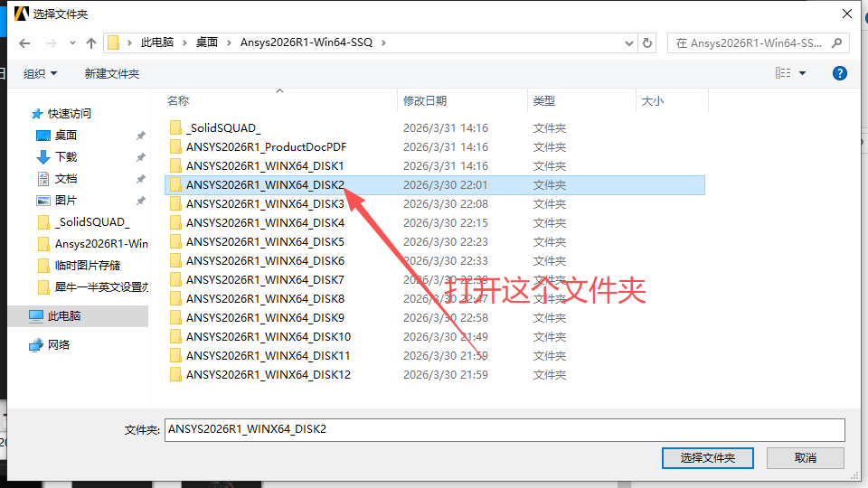Expand the chevron after 桌面 breadcrumb

tap(228, 42)
